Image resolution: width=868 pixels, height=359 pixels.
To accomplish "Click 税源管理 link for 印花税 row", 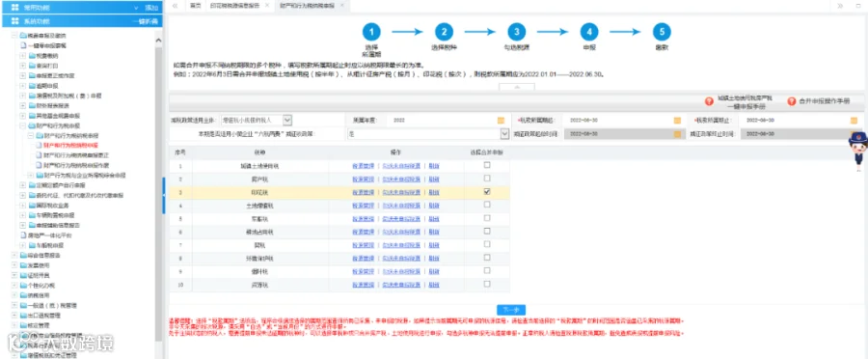I will pos(364,192).
